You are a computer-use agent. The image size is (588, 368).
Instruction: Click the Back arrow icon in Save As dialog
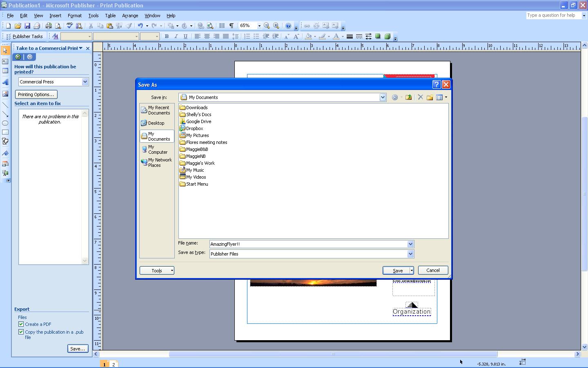[394, 97]
